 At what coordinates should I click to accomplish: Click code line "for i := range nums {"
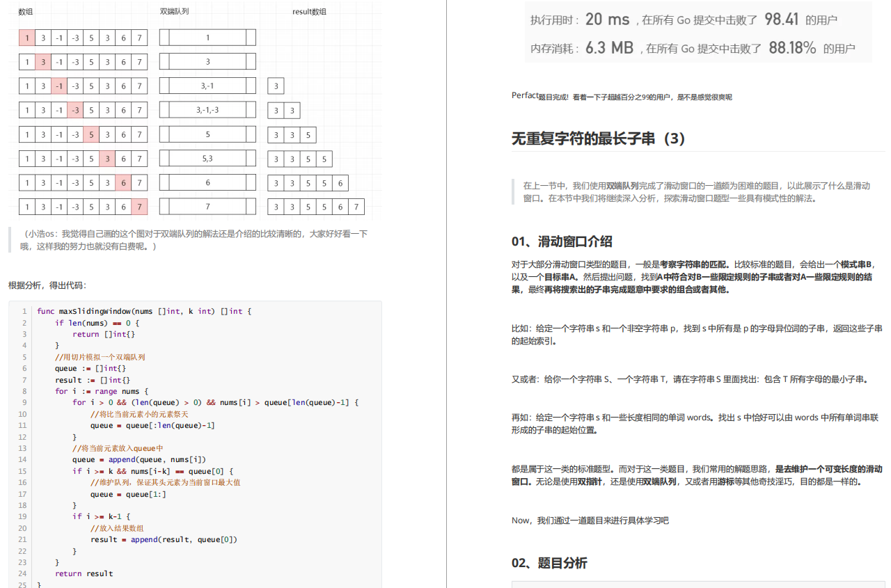point(102,391)
